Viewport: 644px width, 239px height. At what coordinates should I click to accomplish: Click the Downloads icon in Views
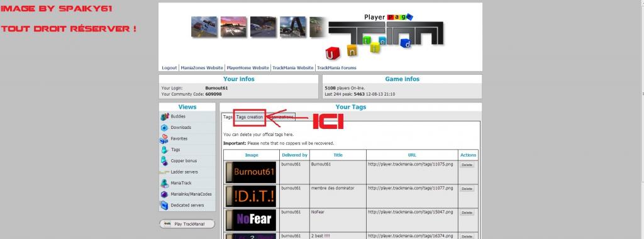(x=164, y=128)
